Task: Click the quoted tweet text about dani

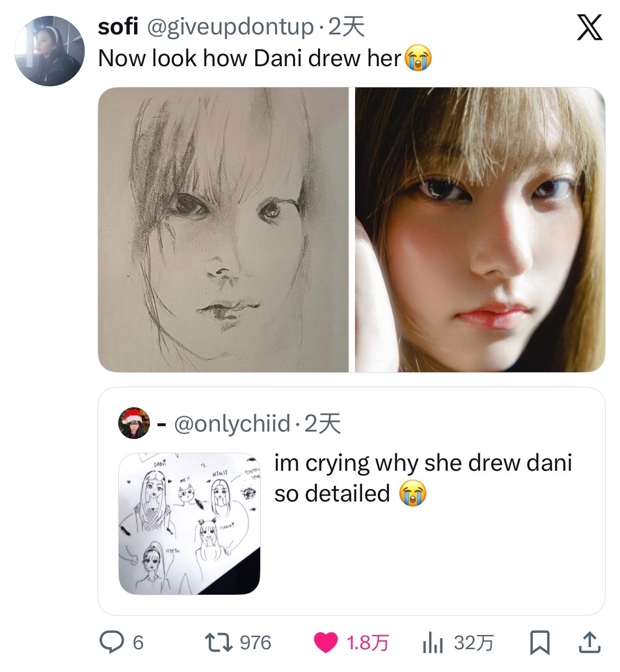Action: pyautogui.click(x=422, y=478)
